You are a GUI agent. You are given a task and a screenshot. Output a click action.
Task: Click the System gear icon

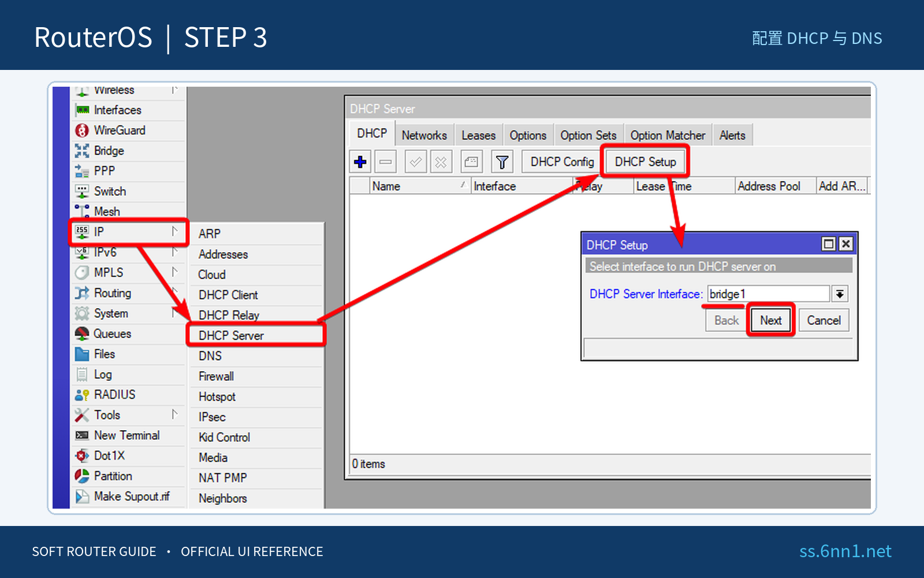coord(83,313)
